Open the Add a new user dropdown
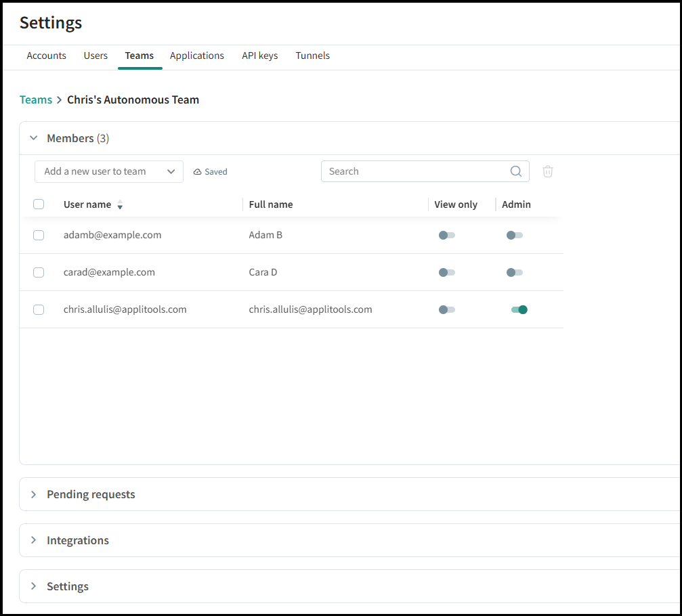 (108, 171)
